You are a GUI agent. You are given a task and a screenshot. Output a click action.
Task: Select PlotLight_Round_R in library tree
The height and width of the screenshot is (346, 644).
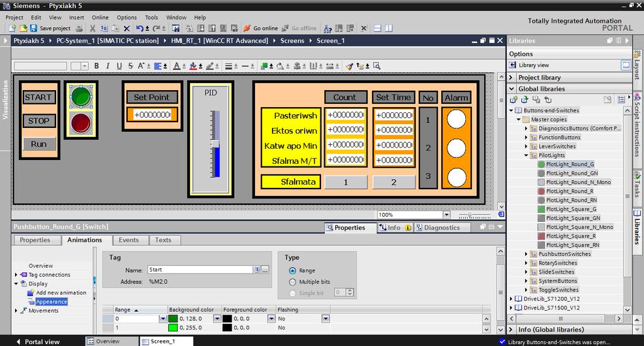point(570,192)
